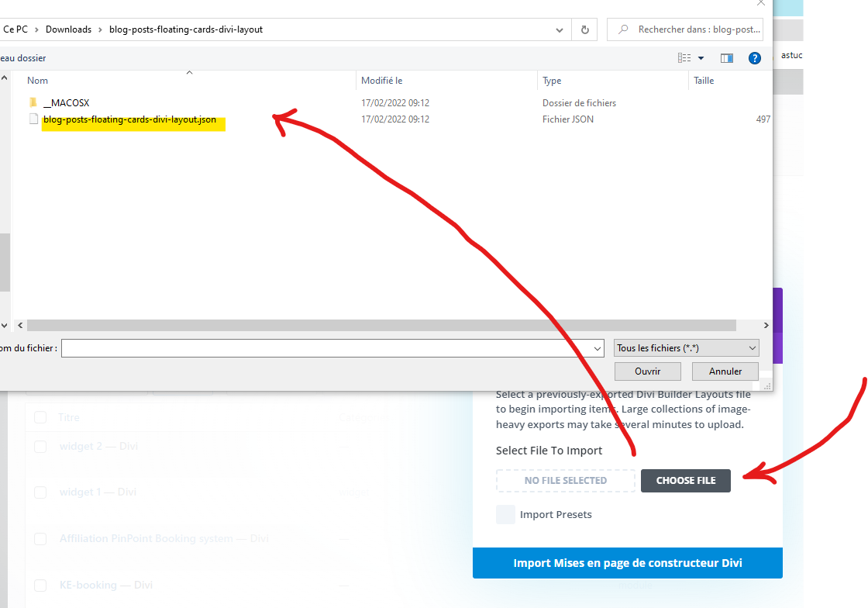Sort files by the 'Modifié le' column
868x608 pixels.
point(382,81)
